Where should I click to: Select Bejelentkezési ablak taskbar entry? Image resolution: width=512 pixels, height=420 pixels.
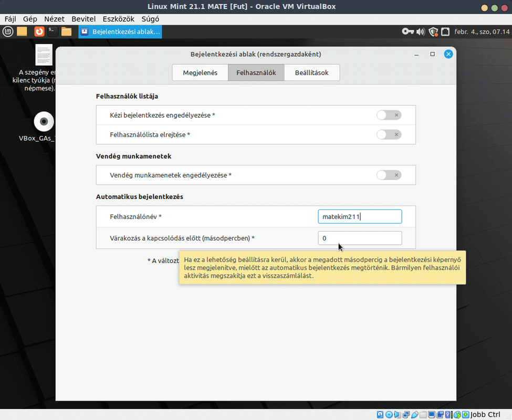(120, 31)
